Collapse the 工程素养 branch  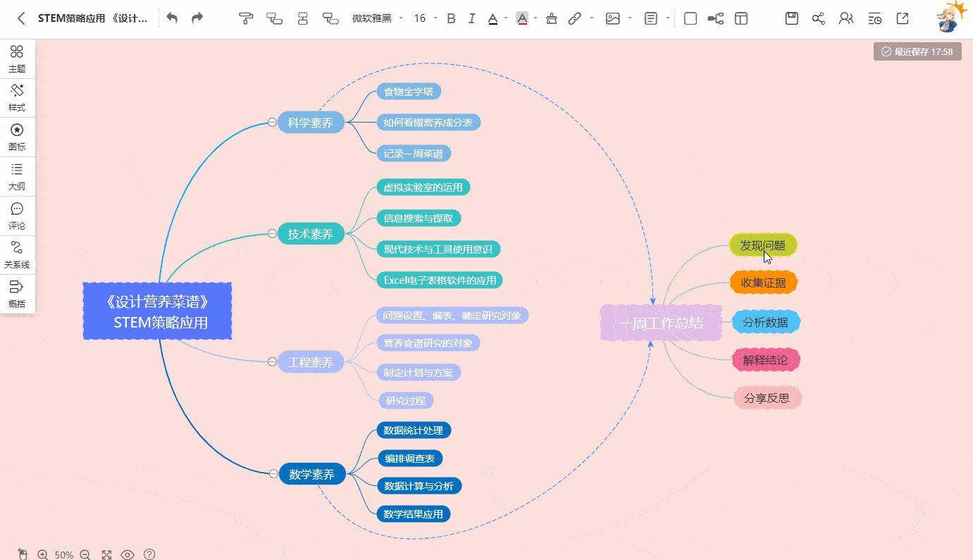coord(272,362)
